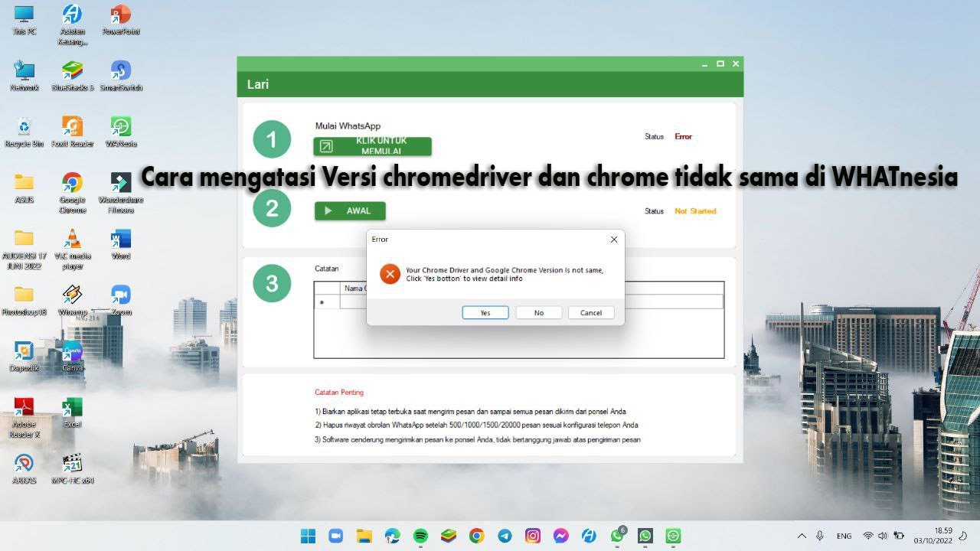Viewport: 980px width, 551px height.
Task: Click the green AWAL start button
Action: point(350,211)
